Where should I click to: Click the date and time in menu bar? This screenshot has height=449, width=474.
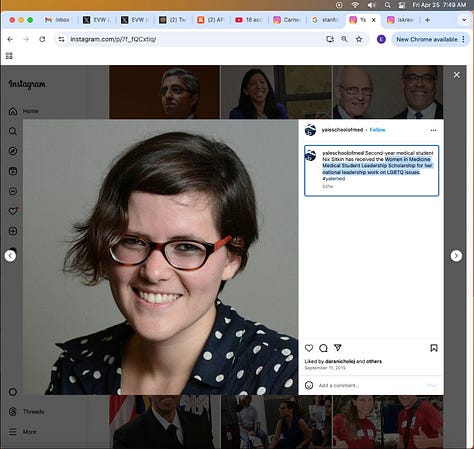coord(439,5)
